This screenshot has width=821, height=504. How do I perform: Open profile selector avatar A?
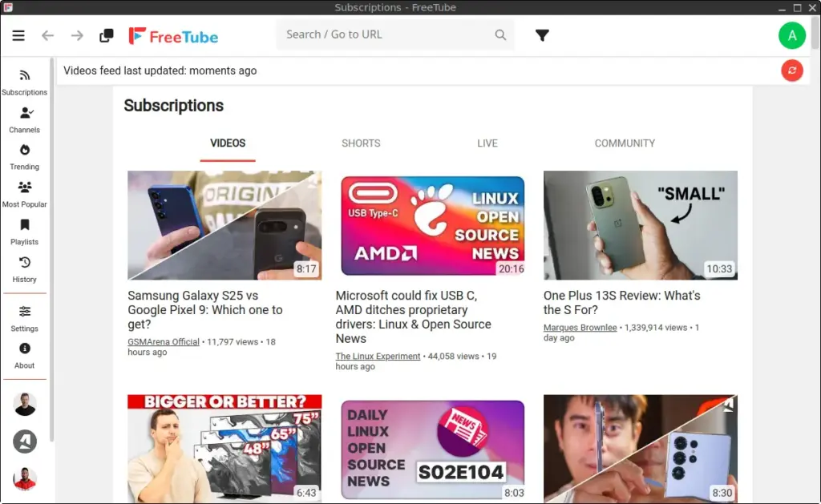(x=791, y=35)
